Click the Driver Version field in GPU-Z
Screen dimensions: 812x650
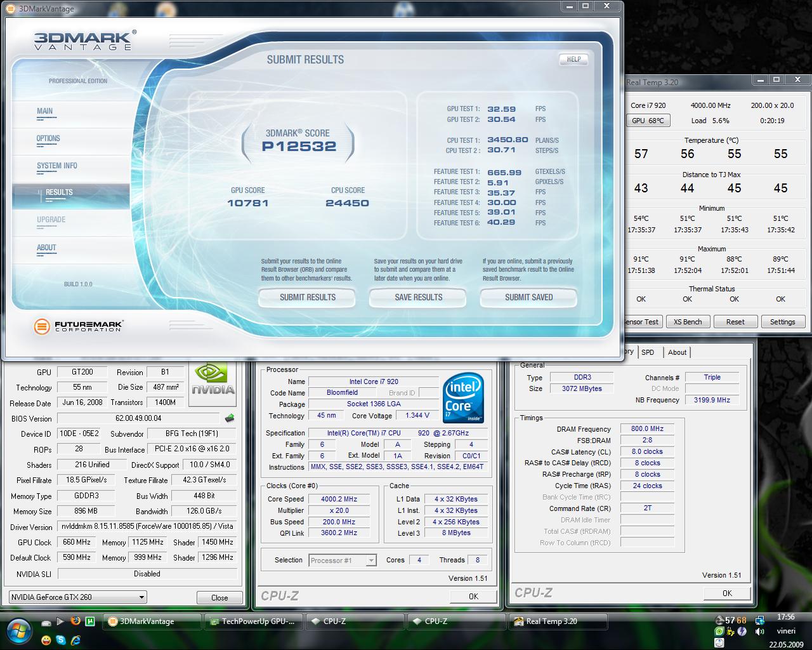pyautogui.click(x=147, y=527)
